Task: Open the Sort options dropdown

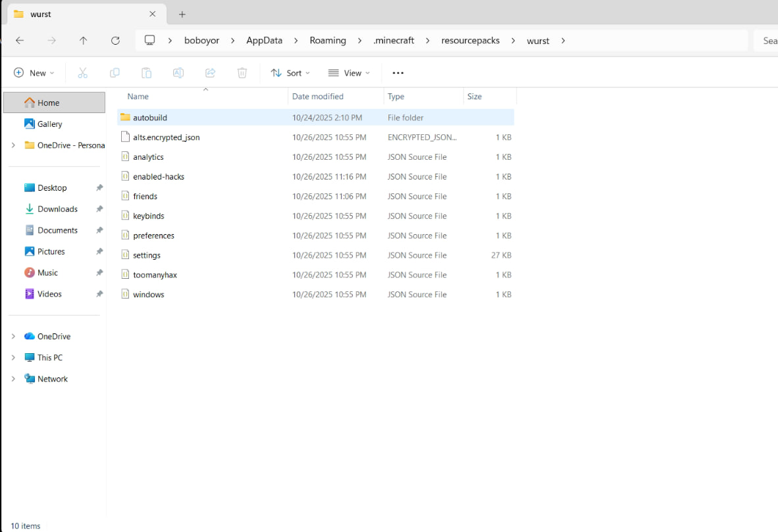Action: pyautogui.click(x=290, y=73)
